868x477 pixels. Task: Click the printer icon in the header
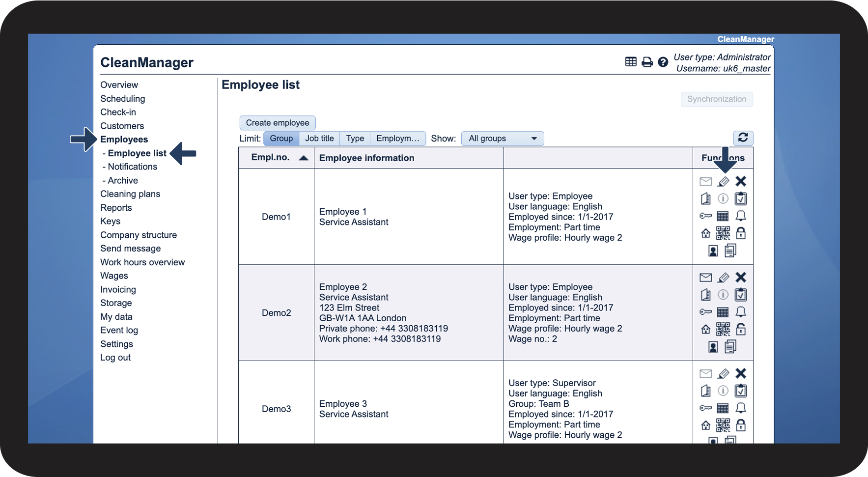(647, 62)
